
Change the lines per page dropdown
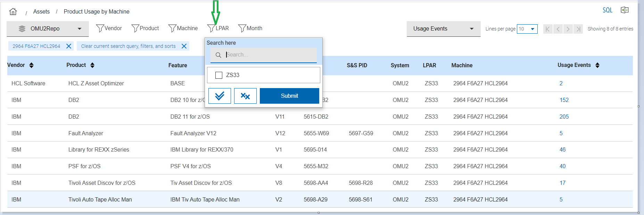tap(527, 29)
